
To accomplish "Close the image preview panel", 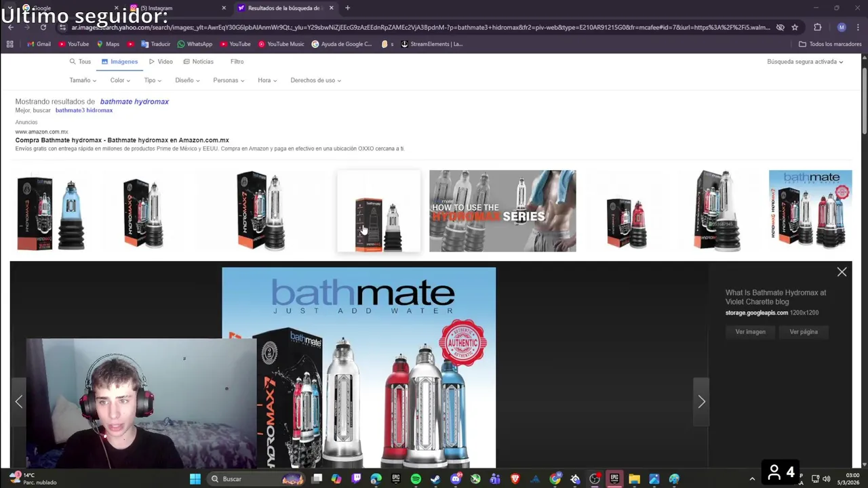I will click(842, 272).
